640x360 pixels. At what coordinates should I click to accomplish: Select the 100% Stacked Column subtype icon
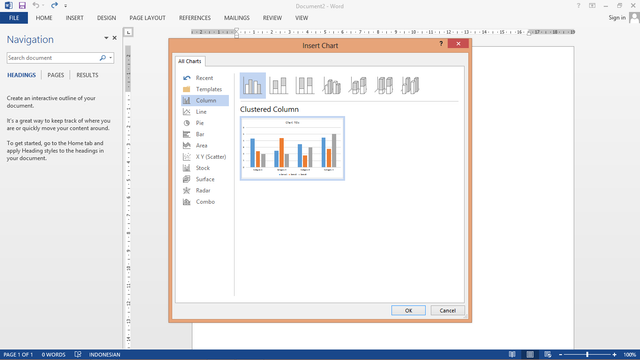click(x=304, y=86)
